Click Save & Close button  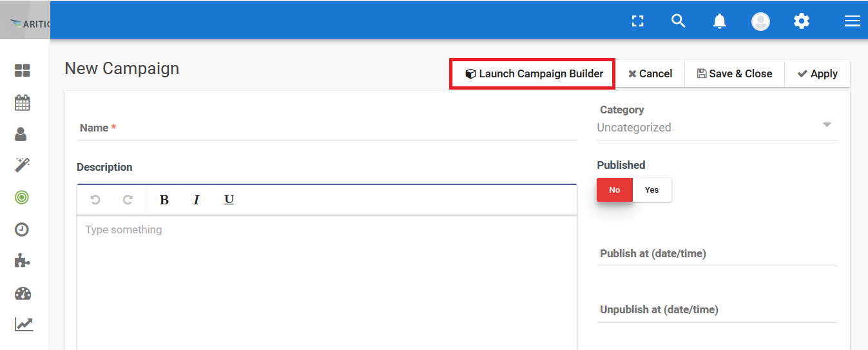click(734, 73)
